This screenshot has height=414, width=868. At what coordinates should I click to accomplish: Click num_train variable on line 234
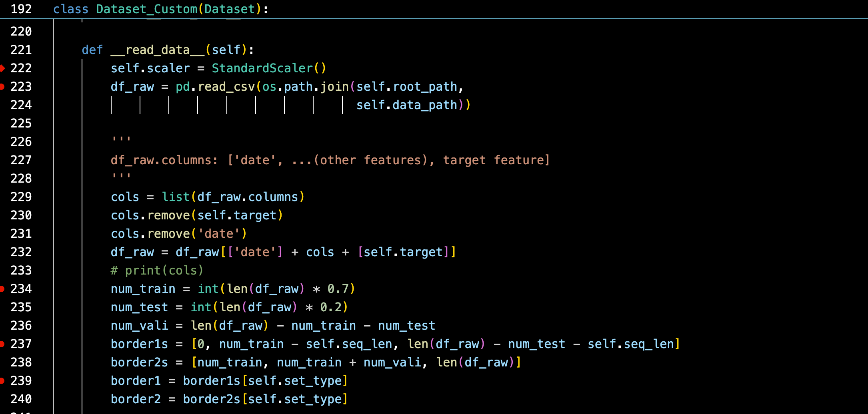tap(143, 289)
